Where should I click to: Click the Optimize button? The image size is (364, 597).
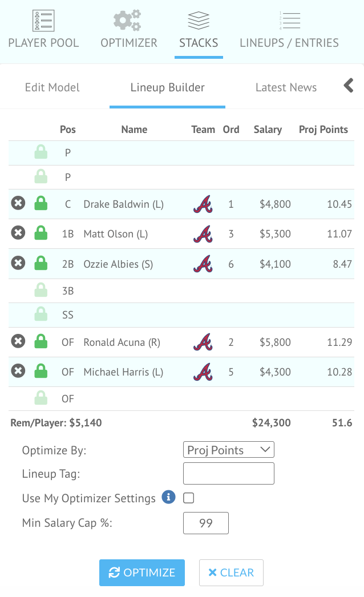(142, 572)
